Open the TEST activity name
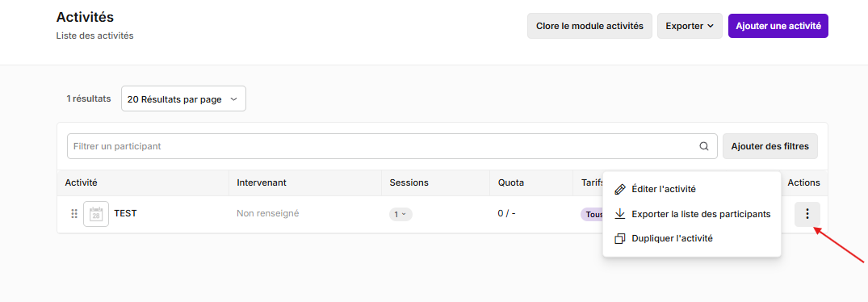 point(125,213)
